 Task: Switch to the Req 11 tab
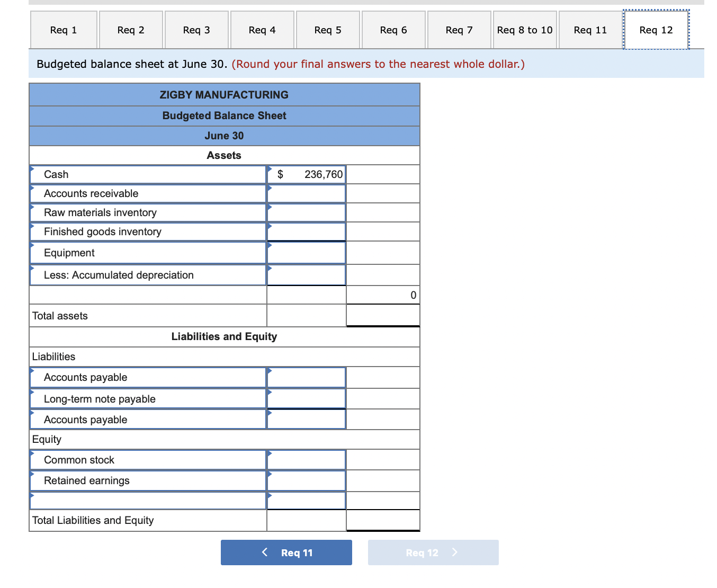590,30
